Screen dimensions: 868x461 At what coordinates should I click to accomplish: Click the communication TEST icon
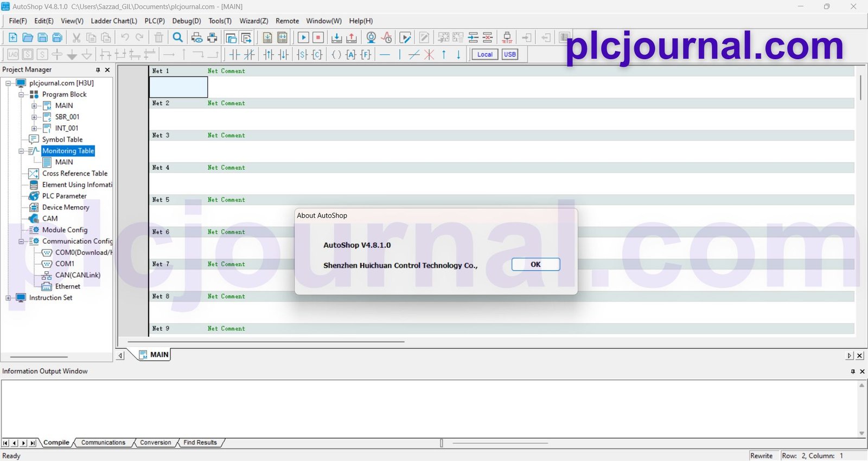[507, 37]
